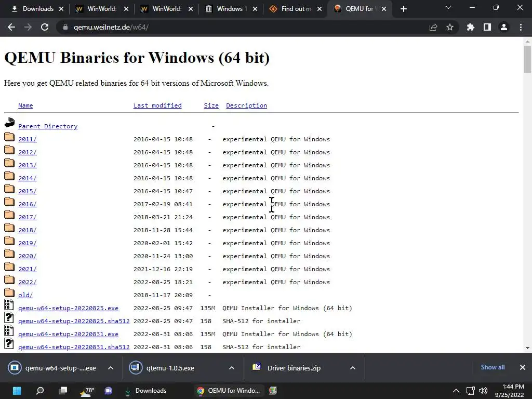Expand options for qtemu-1.0.5.exe download
The width and height of the screenshot is (532, 399).
[232, 368]
